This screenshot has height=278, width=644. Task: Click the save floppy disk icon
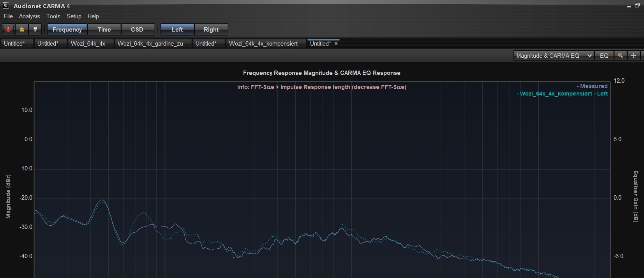35,29
